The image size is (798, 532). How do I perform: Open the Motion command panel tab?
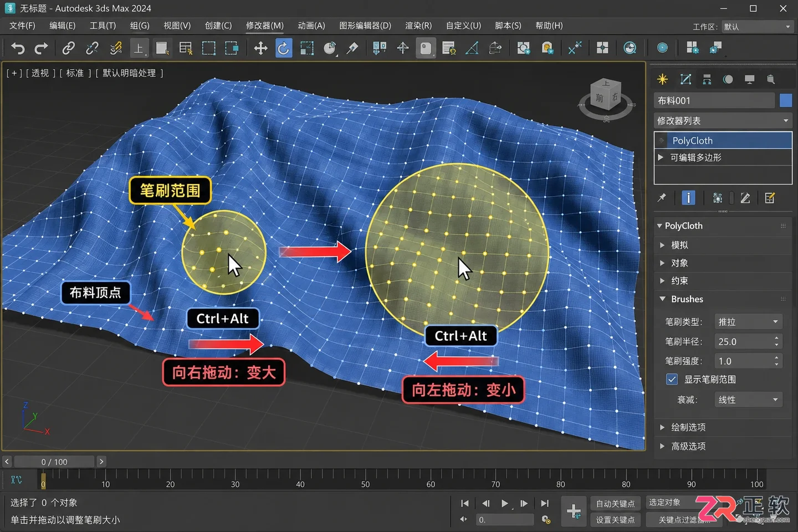click(728, 79)
